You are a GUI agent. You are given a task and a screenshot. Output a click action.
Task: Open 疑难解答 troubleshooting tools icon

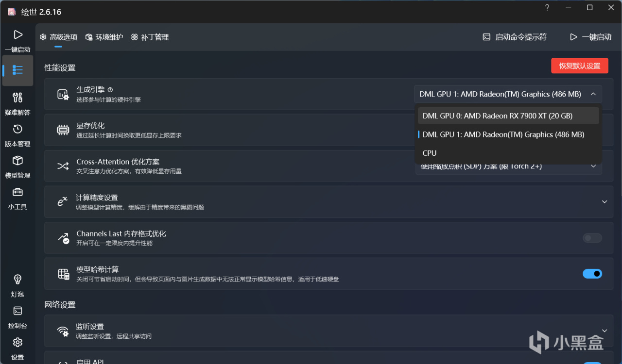tap(17, 98)
